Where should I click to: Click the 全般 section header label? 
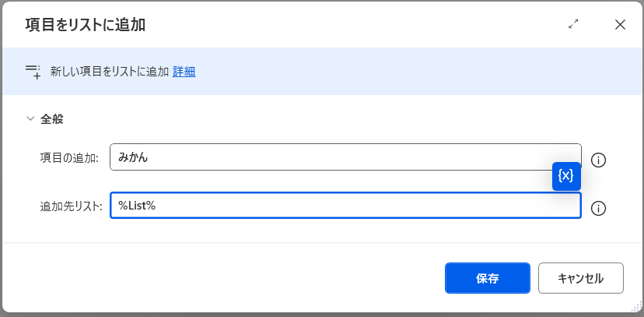click(x=52, y=119)
